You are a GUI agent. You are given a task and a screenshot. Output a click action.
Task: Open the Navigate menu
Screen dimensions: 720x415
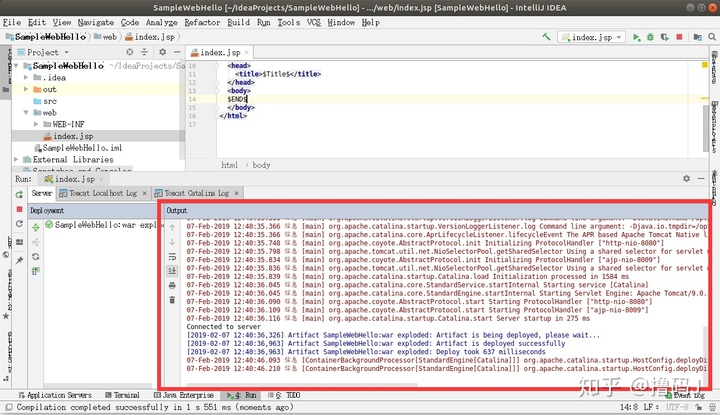pos(96,22)
